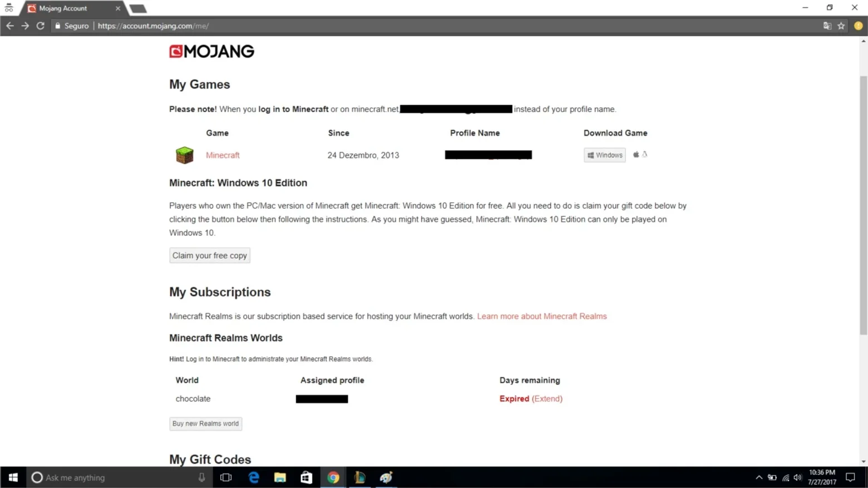Bookmark this page with the star icon
This screenshot has width=868, height=488.
(841, 26)
